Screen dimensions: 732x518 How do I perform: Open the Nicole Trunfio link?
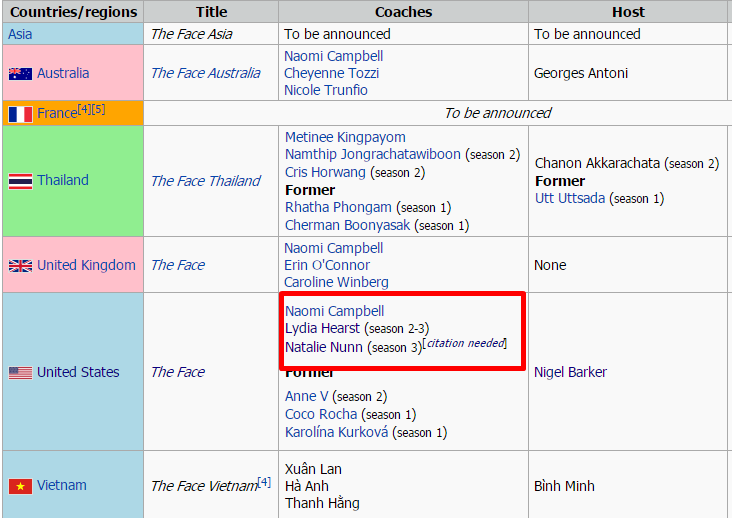point(326,90)
